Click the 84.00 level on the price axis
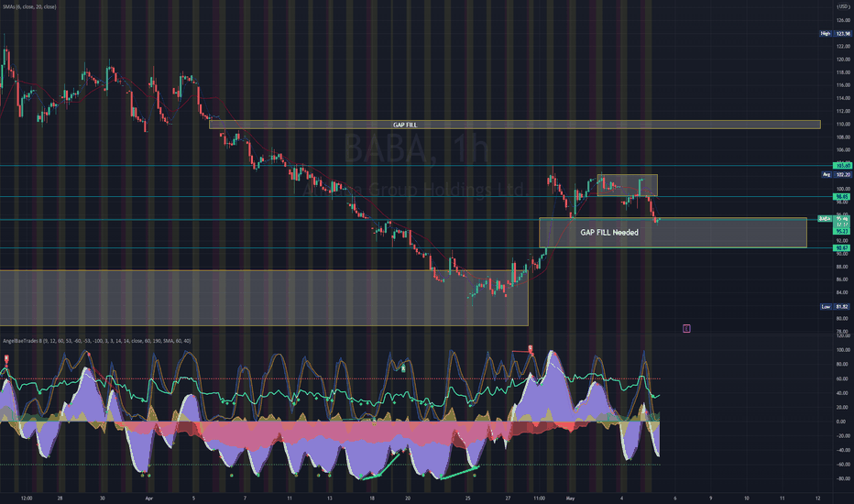 click(x=843, y=292)
